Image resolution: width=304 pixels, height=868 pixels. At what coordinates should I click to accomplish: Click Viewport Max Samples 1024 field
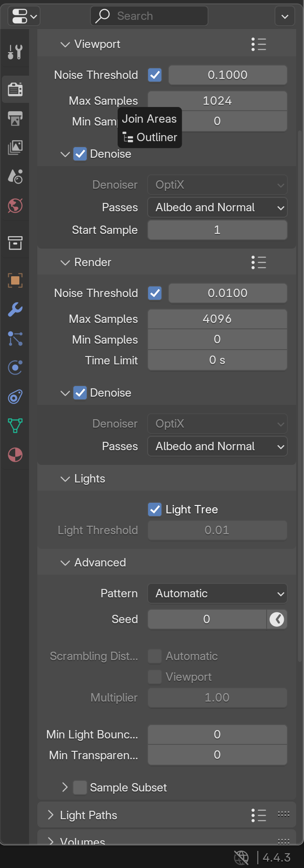(x=217, y=101)
